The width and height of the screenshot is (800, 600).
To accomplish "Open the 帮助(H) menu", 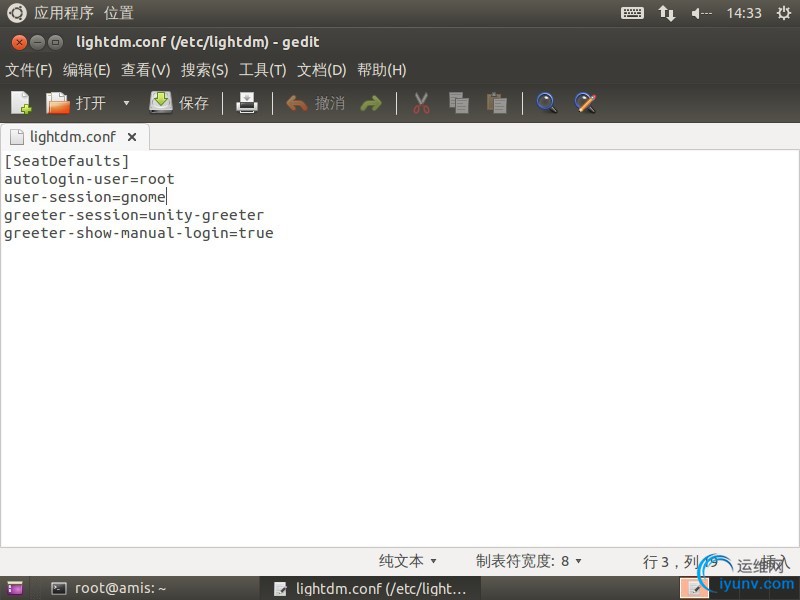I will (x=381, y=70).
